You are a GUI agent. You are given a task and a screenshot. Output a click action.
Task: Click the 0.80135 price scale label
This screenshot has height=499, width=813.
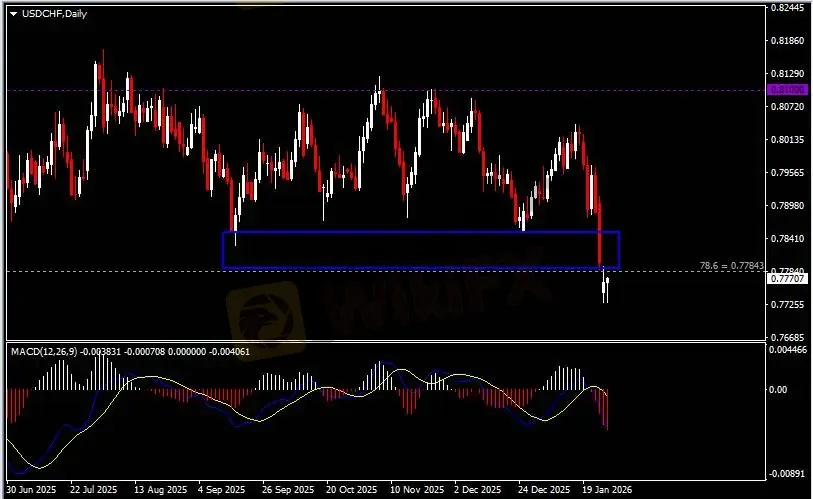[788, 140]
